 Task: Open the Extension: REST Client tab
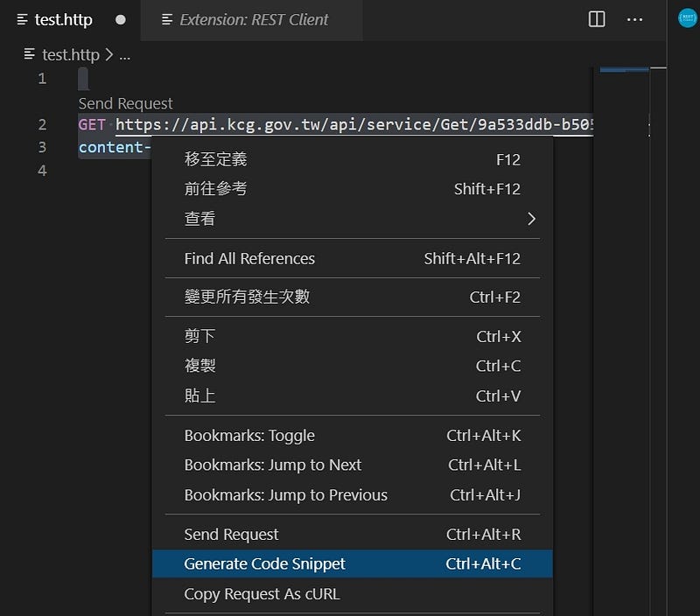pyautogui.click(x=253, y=19)
